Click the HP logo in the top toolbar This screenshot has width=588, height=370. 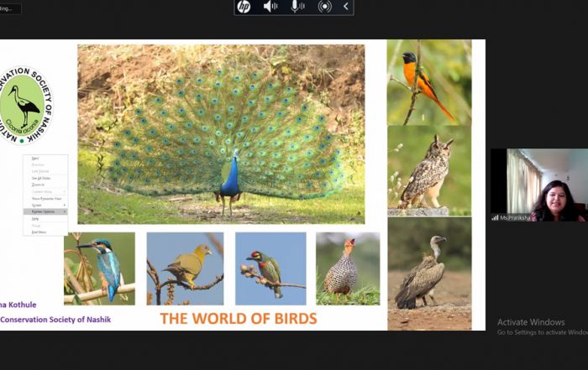pos(244,7)
